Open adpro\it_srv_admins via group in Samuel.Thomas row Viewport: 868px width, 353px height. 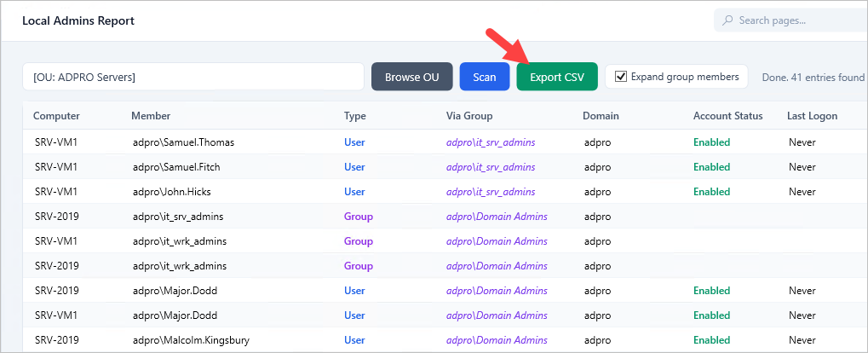(491, 142)
